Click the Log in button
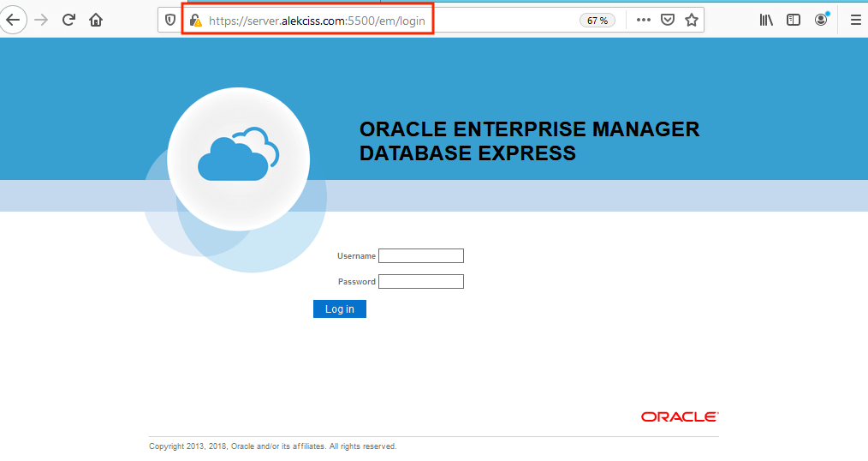This screenshot has height=461, width=868. point(339,309)
